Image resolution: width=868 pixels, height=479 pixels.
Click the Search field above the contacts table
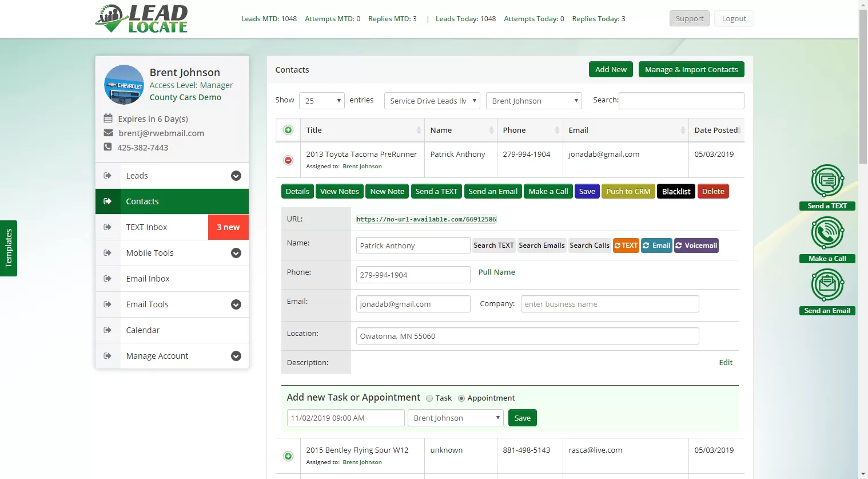click(x=682, y=101)
